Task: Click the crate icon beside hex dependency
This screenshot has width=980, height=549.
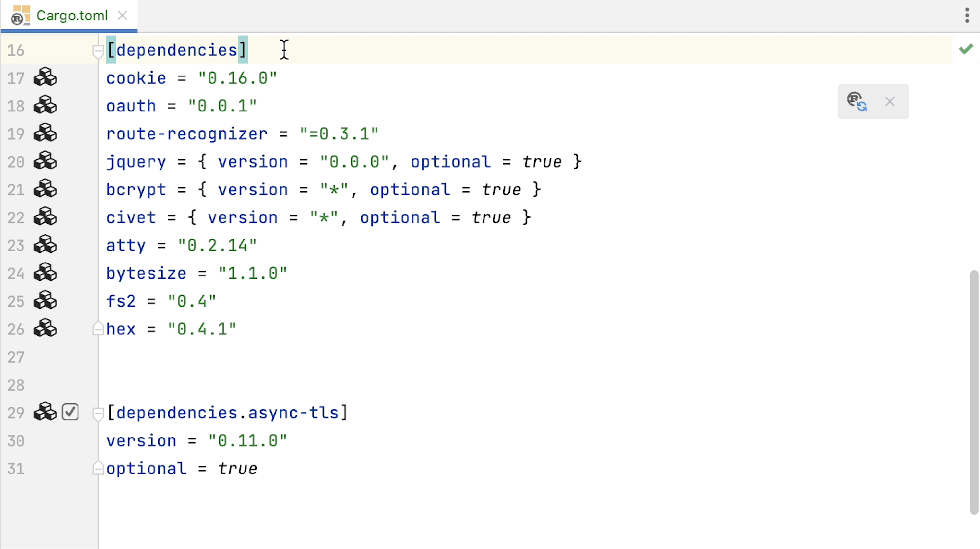Action: [x=45, y=329]
